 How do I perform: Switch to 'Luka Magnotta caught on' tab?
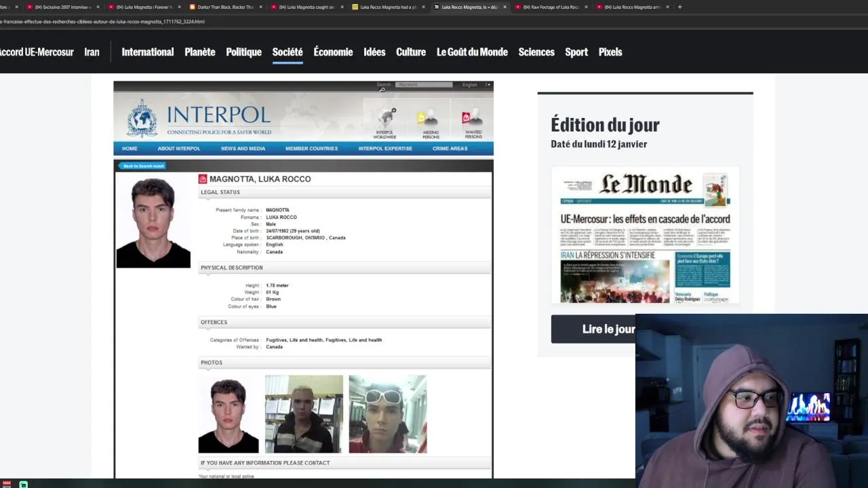307,7
